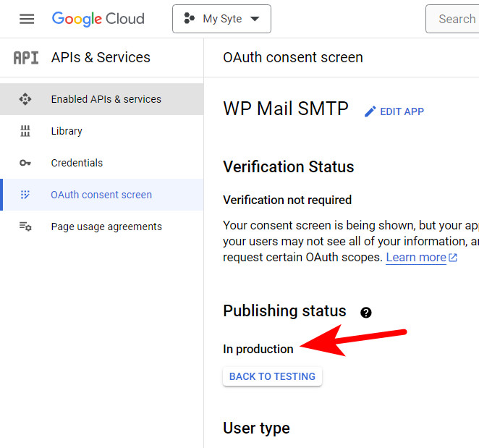Open the My Syte project selector
Viewport: 479px width, 448px height.
pos(221,19)
